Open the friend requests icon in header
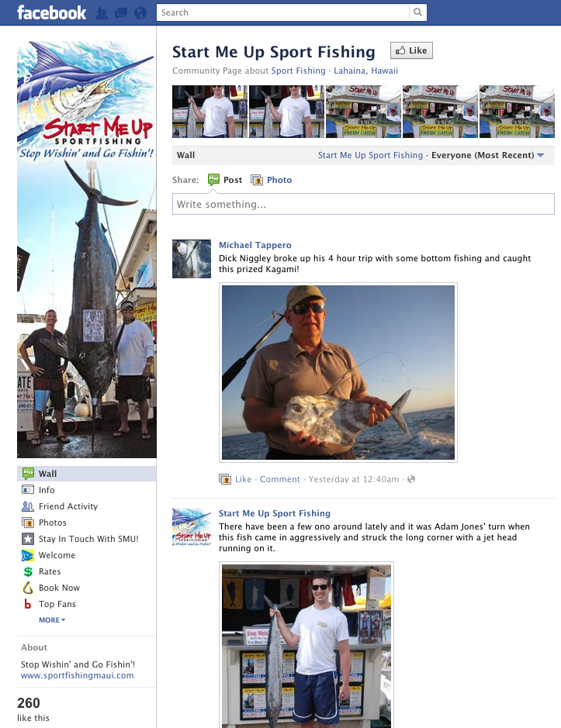The image size is (561, 728). 102,13
